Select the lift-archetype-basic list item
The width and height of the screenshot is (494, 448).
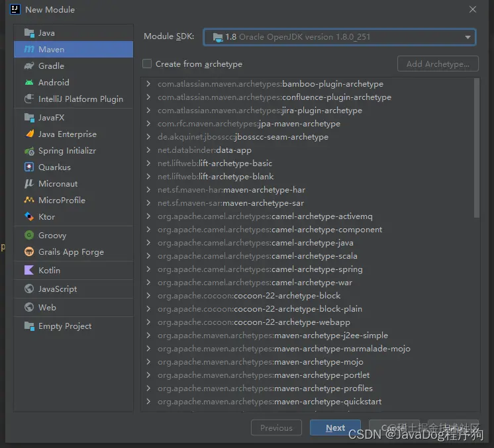click(x=215, y=163)
